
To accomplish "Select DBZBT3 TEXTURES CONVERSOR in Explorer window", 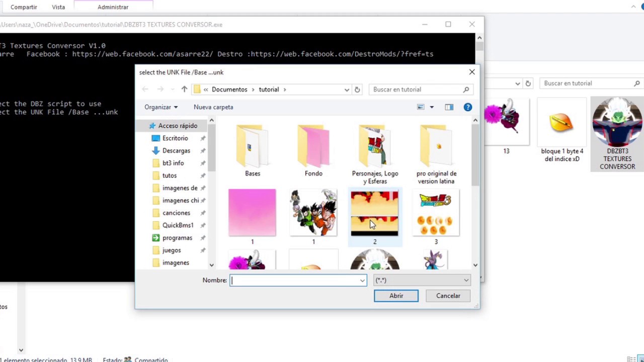I will pos(617,134).
